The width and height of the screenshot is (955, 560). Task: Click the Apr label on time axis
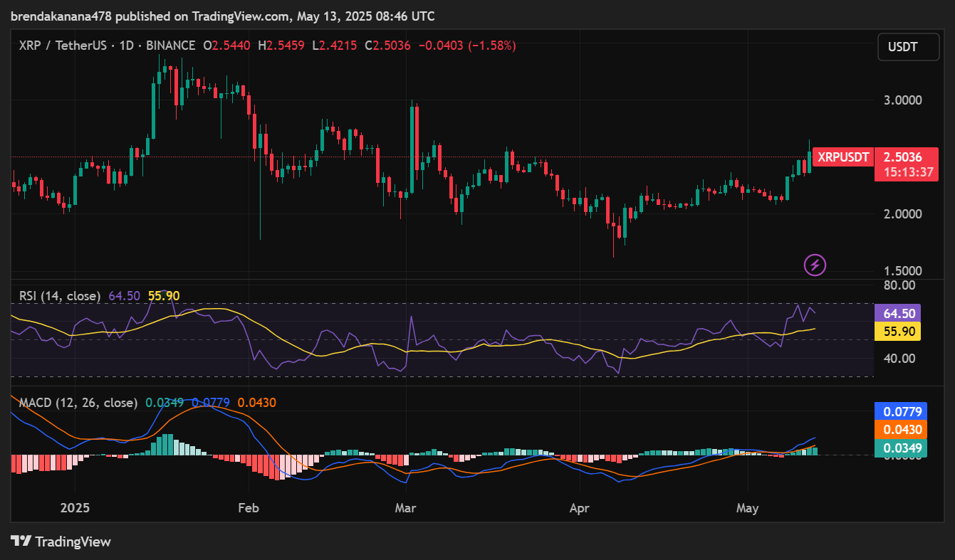click(578, 508)
